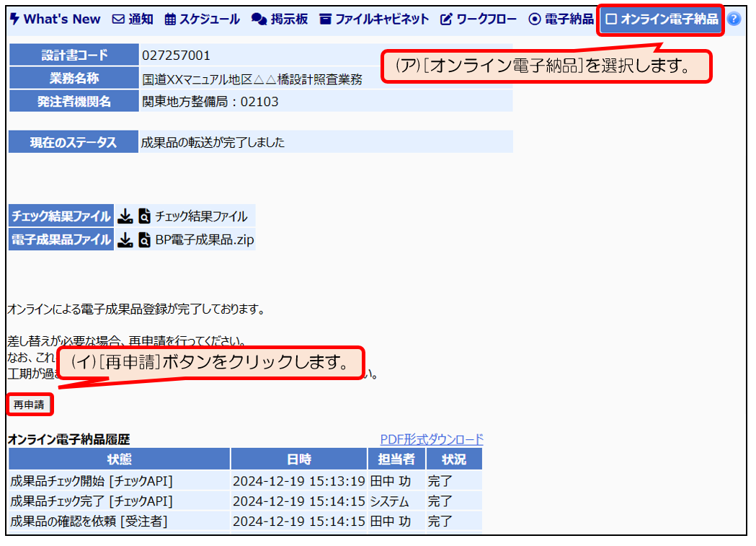Click the 日時 column header
The image size is (756, 546).
click(x=298, y=459)
